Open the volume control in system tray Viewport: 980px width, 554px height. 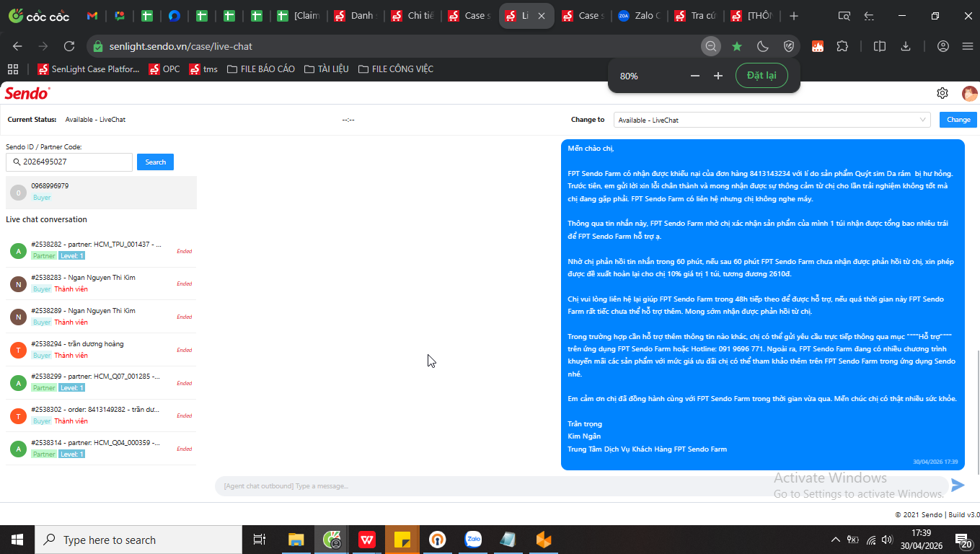(x=888, y=540)
